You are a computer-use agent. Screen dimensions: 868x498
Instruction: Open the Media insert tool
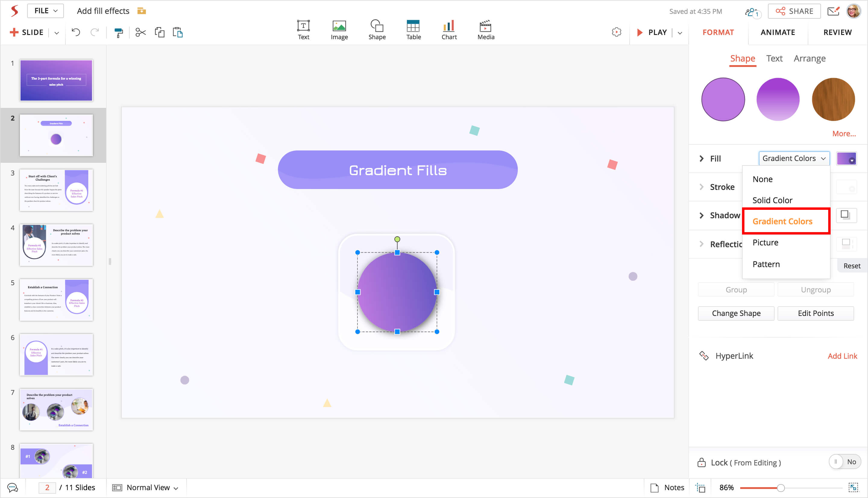(x=486, y=30)
